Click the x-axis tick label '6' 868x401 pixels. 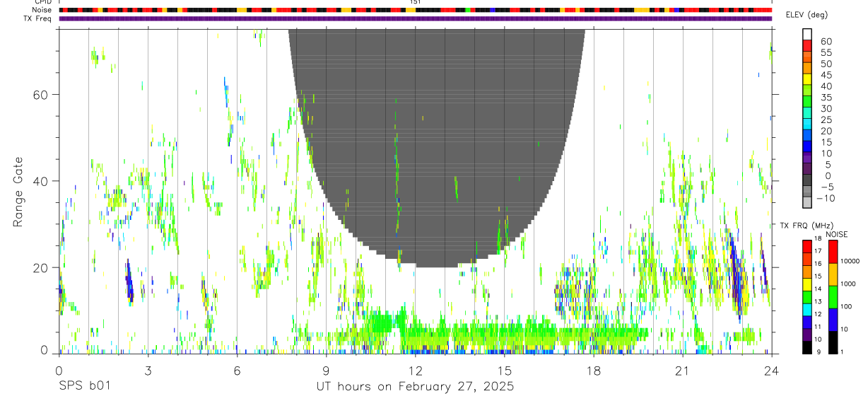point(237,371)
